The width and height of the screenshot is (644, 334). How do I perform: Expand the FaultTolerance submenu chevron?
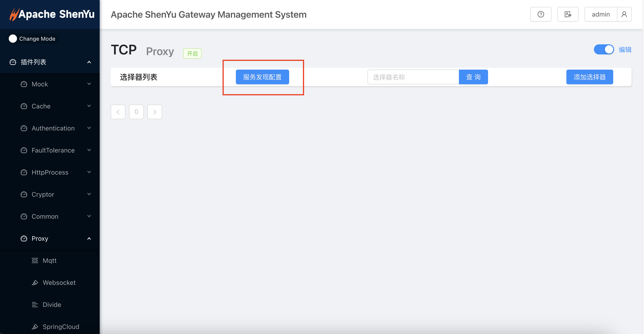[89, 150]
